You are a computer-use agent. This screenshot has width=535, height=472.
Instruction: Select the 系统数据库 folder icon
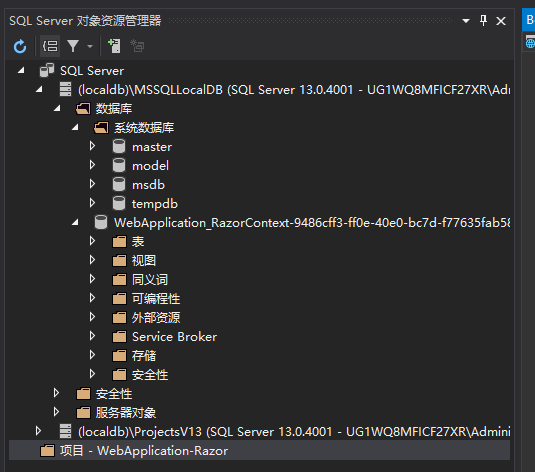[x=101, y=128]
